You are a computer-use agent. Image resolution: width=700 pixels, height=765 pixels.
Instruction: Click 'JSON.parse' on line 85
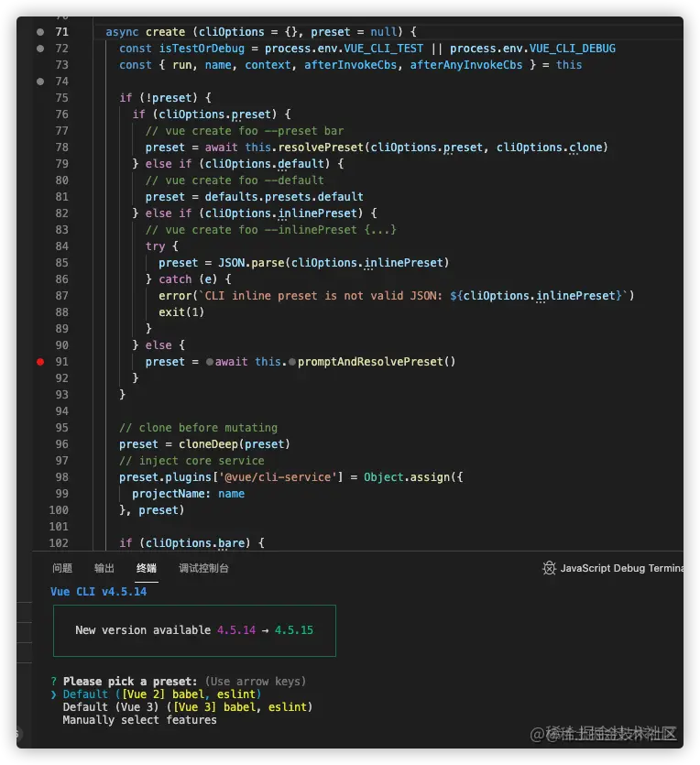(x=251, y=263)
